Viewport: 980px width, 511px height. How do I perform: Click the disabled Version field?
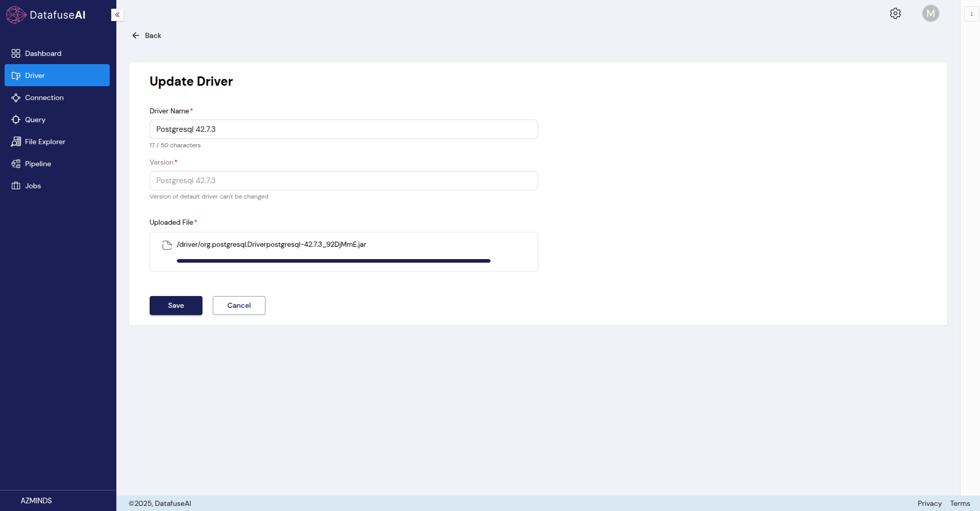tap(343, 181)
